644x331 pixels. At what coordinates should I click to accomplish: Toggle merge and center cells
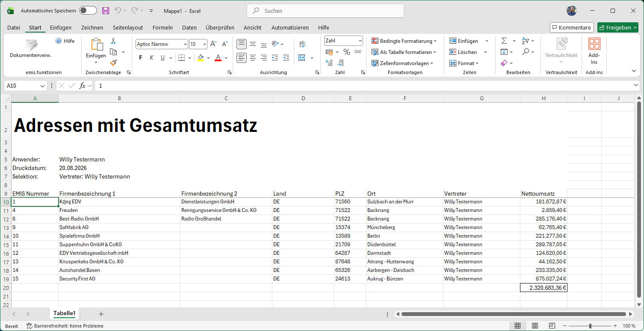click(302, 57)
